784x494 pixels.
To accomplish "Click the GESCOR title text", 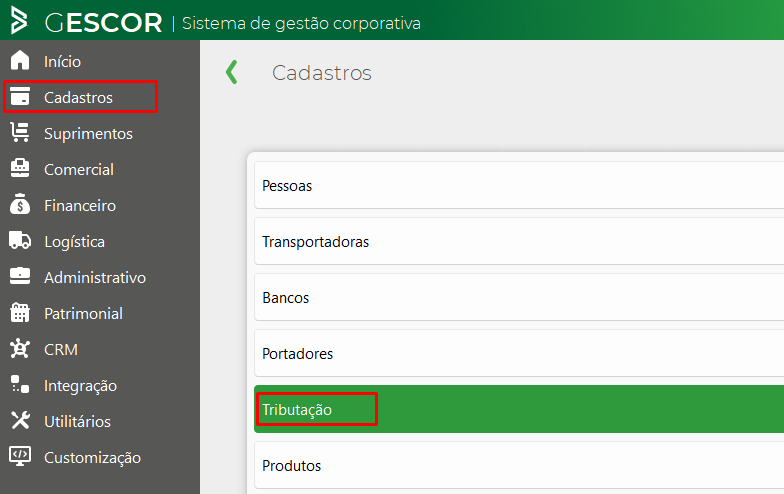I will click(x=104, y=22).
